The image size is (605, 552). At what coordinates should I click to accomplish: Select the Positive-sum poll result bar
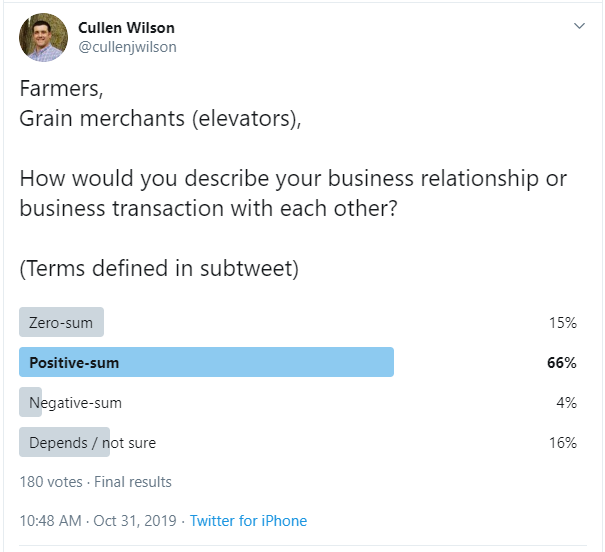tap(206, 362)
